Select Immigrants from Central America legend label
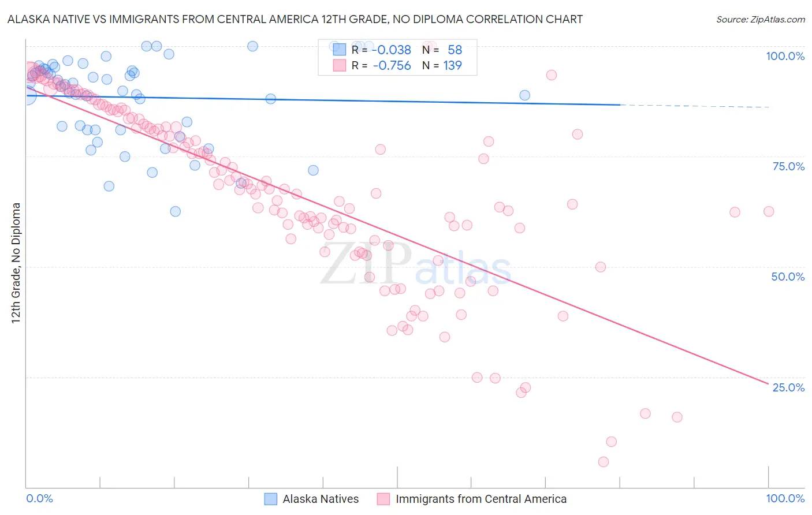This screenshot has height=515, width=812. [481, 499]
